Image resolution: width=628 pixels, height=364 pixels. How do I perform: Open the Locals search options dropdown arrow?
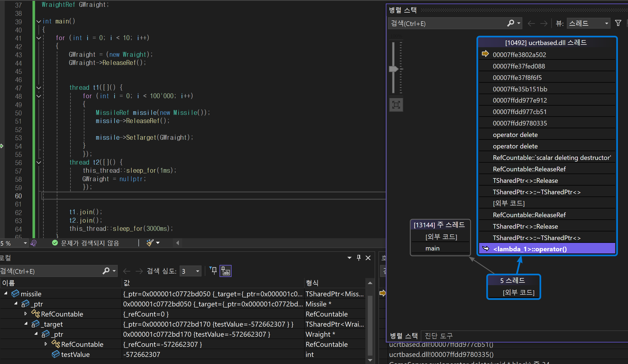click(x=114, y=271)
